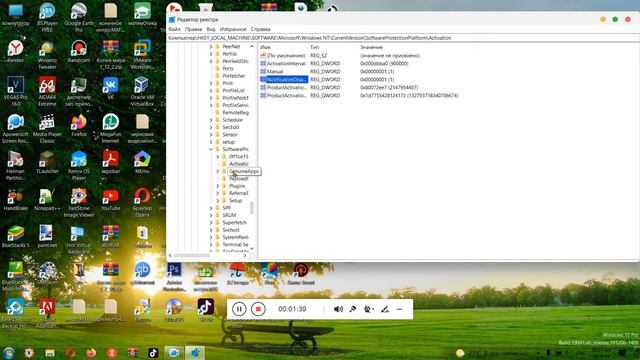640x360 pixels.
Task: Click the TikTok desktop shortcut
Action: click(x=206, y=310)
